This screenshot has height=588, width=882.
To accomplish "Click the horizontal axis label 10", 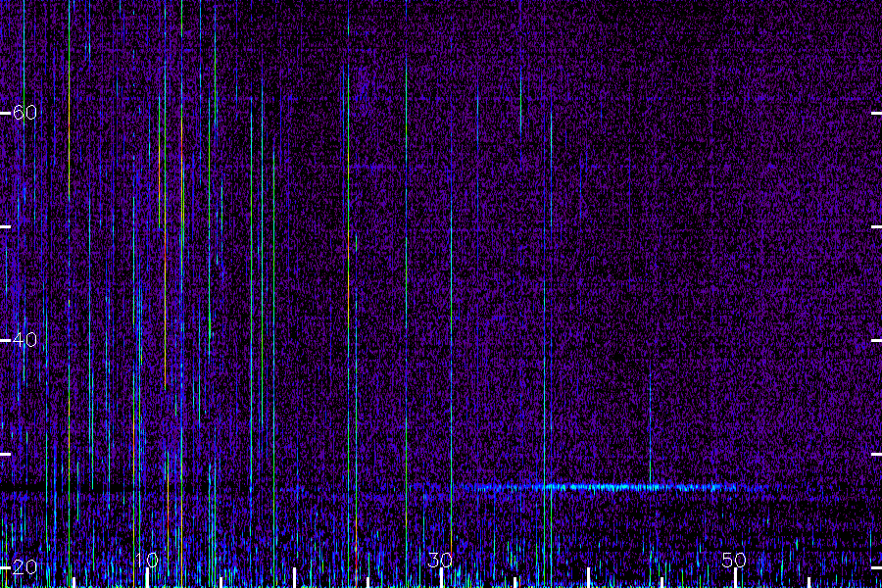I will coord(146,560).
